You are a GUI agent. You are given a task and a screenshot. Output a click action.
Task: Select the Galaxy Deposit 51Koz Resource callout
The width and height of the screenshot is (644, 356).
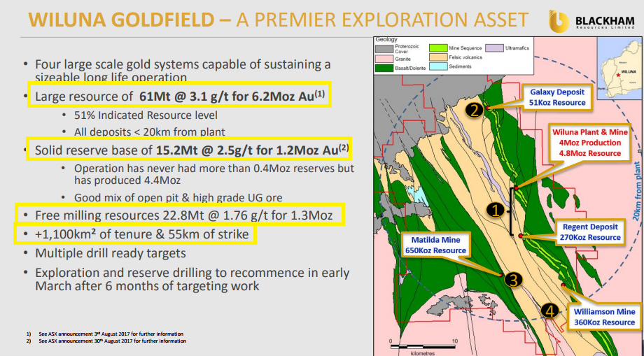pos(557,98)
